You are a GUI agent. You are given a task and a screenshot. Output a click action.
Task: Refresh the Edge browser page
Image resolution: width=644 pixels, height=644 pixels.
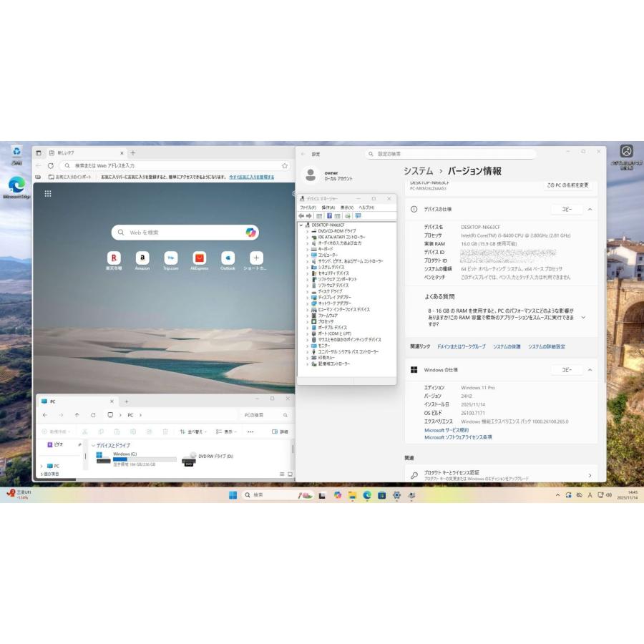coord(51,165)
